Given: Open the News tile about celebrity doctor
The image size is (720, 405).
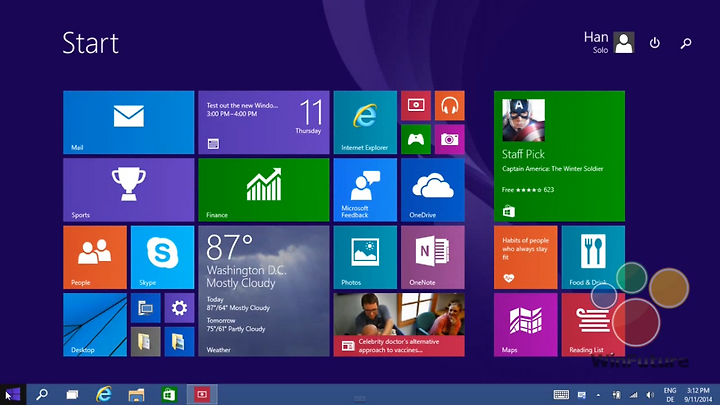Looking at the screenshot, I should [x=399, y=325].
